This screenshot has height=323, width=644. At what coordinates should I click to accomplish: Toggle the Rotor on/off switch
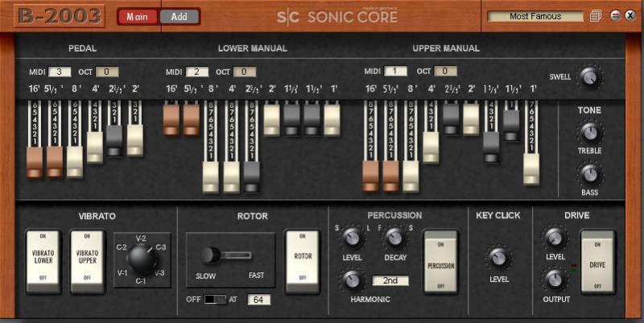tap(303, 262)
